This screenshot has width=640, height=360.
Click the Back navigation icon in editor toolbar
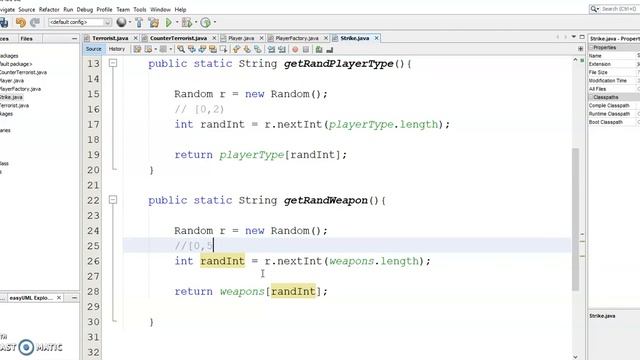click(x=148, y=49)
